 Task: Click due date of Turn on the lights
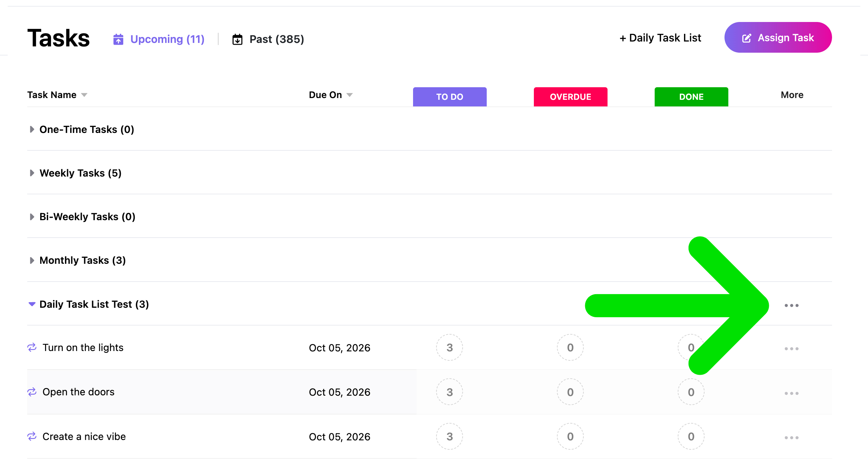340,348
